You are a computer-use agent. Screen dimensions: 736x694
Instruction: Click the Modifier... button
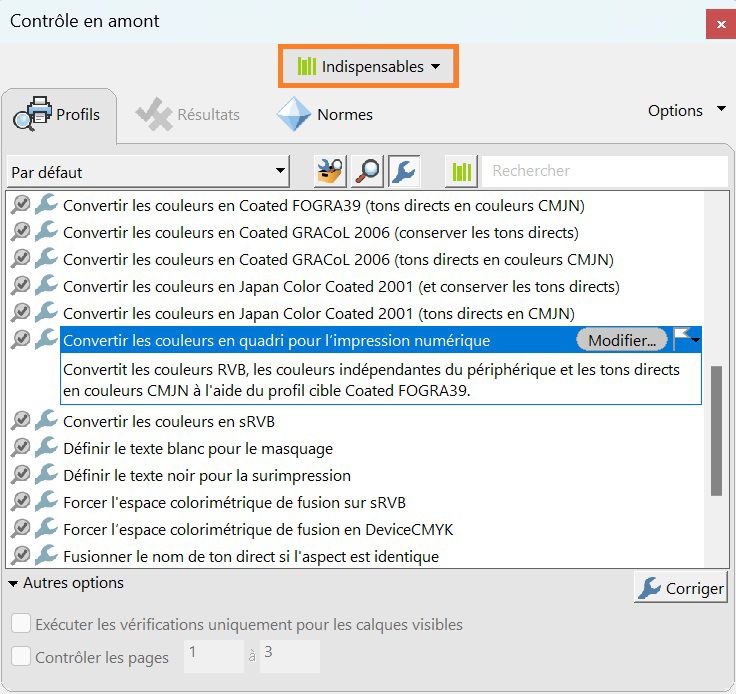[x=621, y=340]
